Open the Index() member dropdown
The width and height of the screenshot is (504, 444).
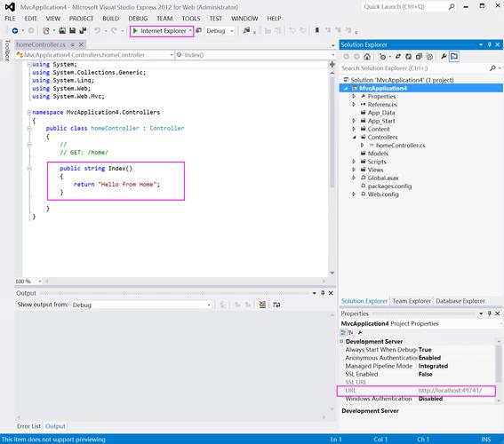(332, 55)
